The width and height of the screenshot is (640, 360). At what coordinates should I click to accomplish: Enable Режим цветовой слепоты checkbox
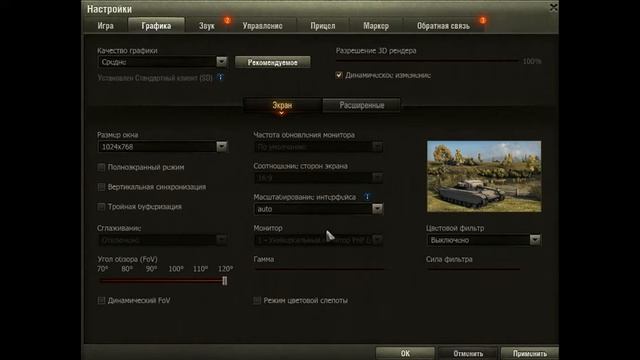(x=257, y=300)
